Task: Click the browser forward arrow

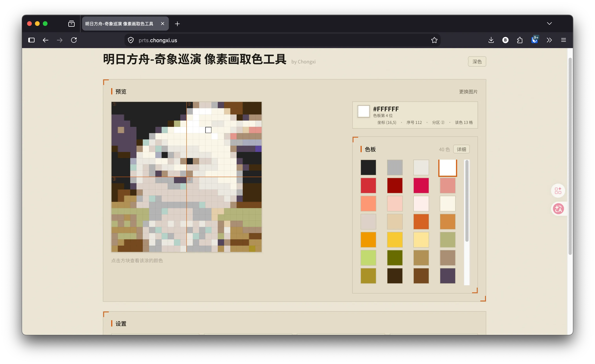Action: (x=60, y=40)
